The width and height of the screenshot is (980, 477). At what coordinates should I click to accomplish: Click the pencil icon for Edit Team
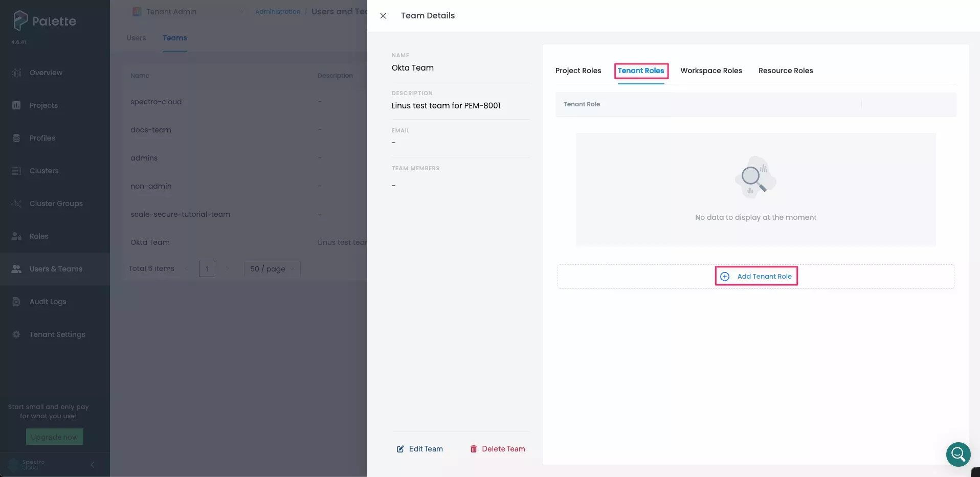400,449
